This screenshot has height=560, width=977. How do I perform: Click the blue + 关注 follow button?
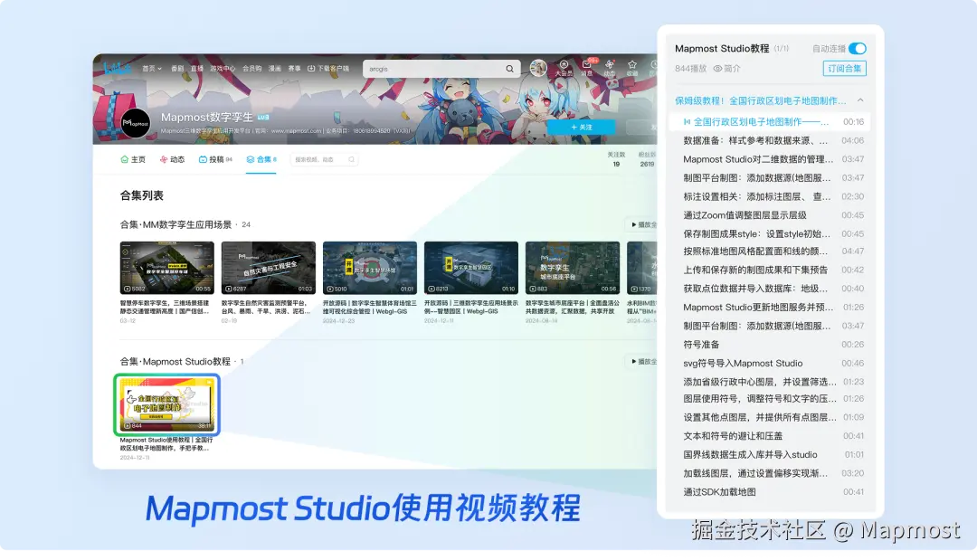[x=581, y=127]
